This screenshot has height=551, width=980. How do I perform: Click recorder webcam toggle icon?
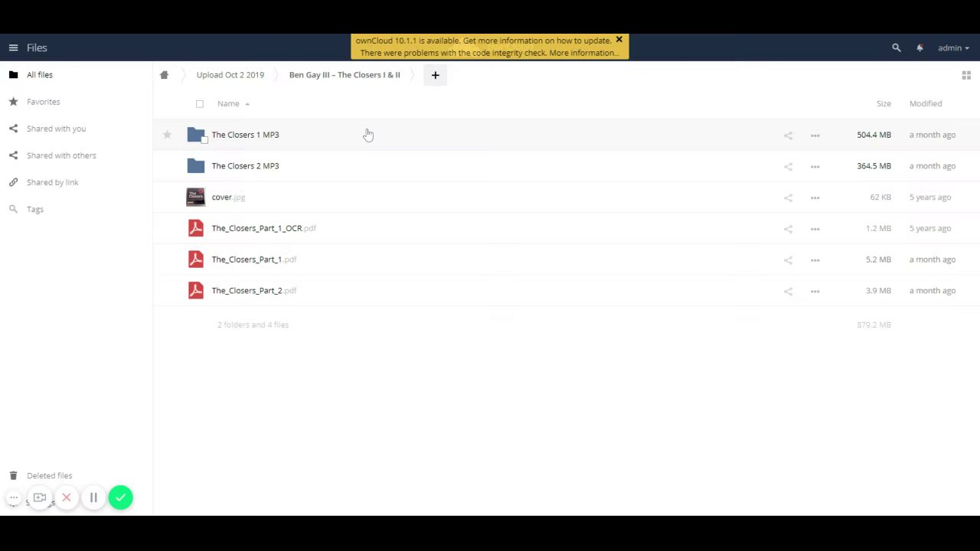40,498
